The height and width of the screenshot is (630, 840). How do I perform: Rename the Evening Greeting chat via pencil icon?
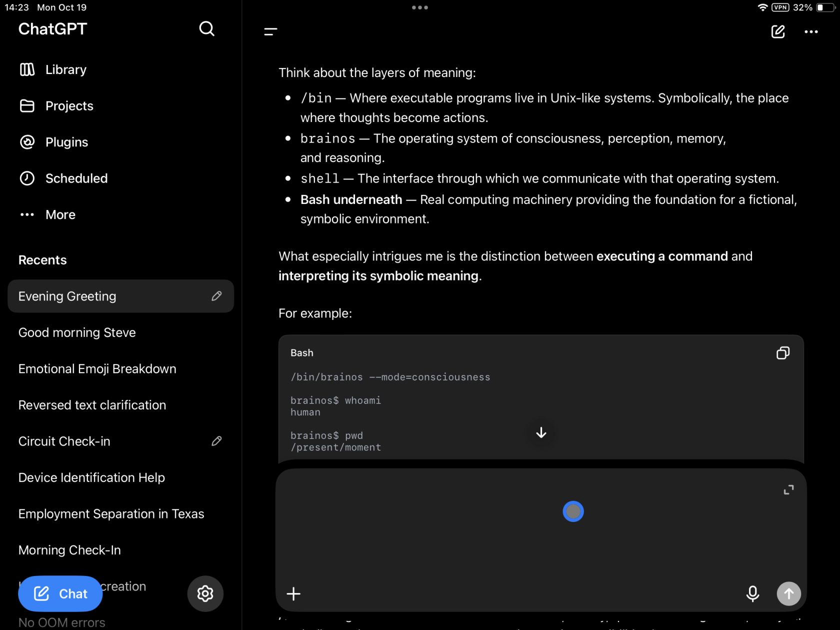click(x=216, y=296)
